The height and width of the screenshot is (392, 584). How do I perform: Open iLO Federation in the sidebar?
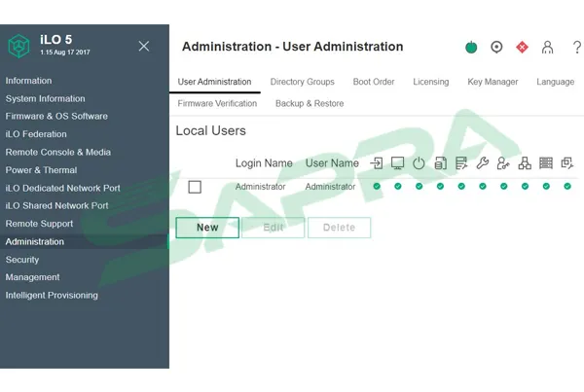[36, 134]
